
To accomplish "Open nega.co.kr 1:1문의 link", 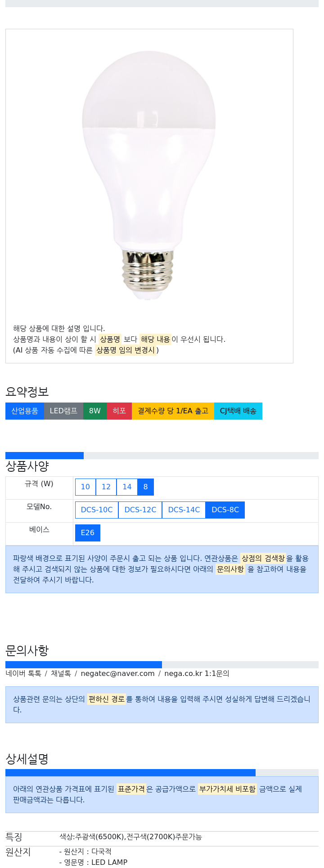I will pyautogui.click(x=197, y=674).
